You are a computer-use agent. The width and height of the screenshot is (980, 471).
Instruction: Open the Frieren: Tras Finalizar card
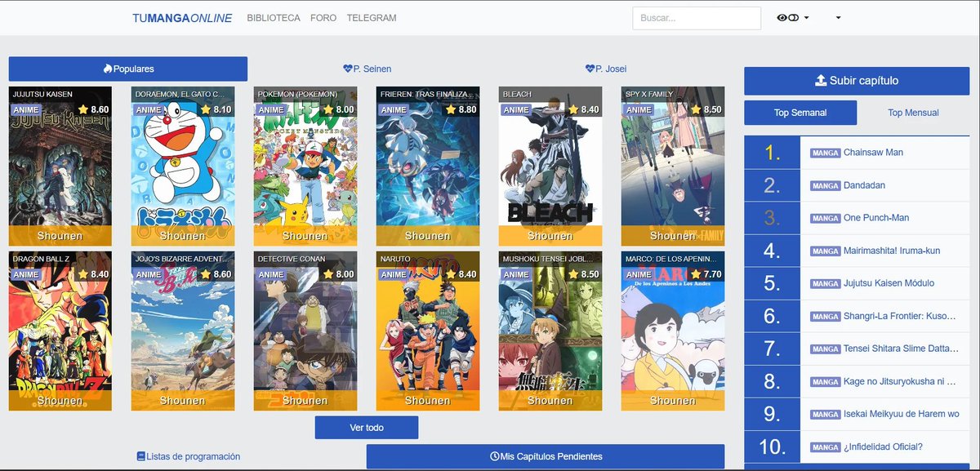428,167
